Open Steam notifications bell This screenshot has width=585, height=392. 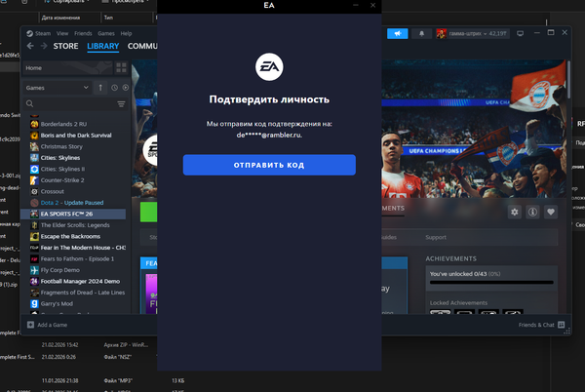[422, 33]
